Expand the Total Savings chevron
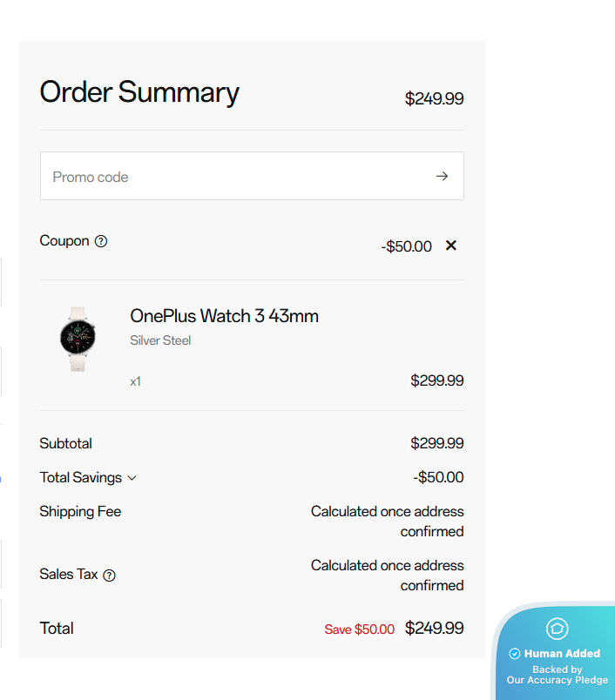The width and height of the screenshot is (615, 700). tap(132, 478)
